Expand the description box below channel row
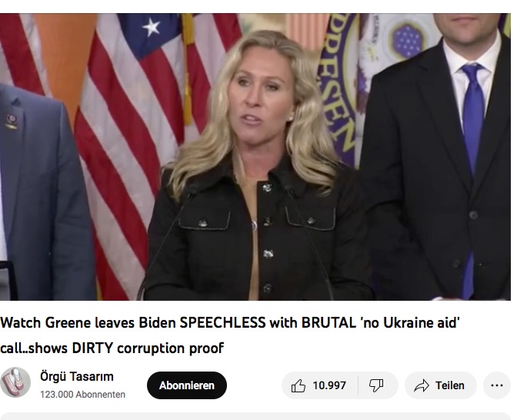This screenshot has height=420, width=527. coord(255,416)
